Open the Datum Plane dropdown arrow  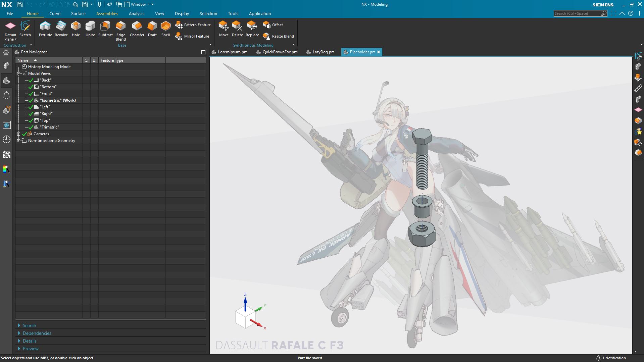(x=15, y=40)
